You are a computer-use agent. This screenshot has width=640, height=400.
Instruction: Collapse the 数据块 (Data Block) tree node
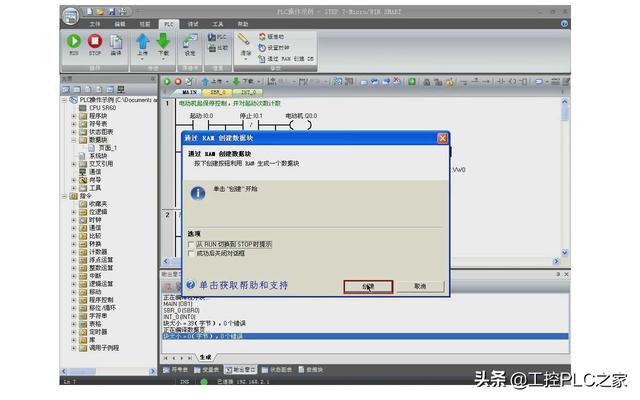click(x=74, y=140)
